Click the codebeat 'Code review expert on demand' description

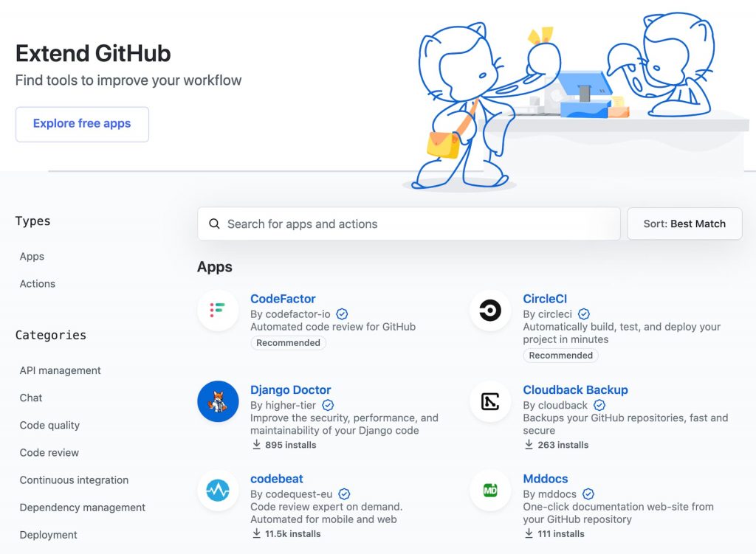point(326,513)
